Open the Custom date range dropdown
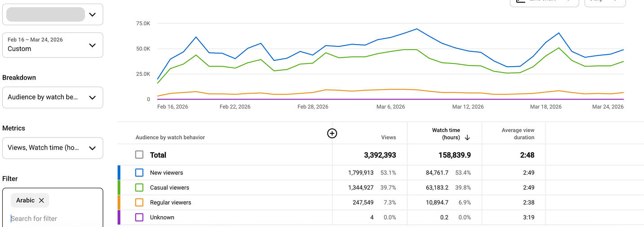This screenshot has height=227, width=644. pos(53,45)
